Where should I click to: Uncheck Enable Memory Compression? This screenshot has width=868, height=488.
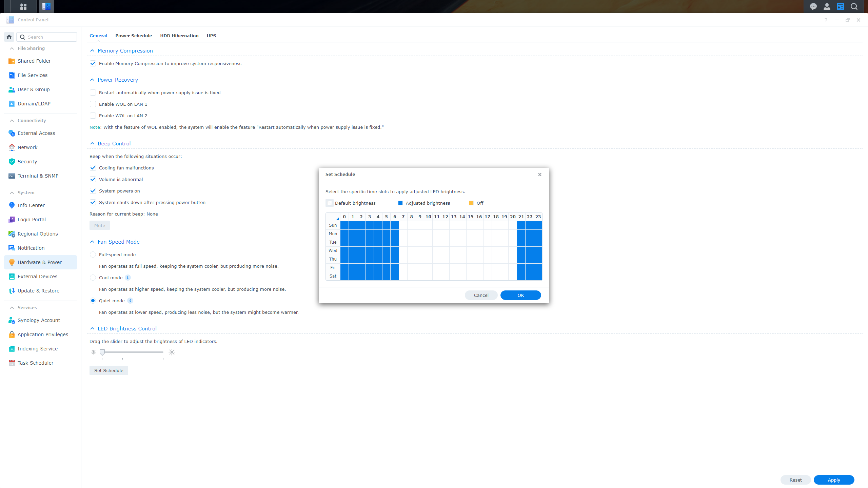[x=93, y=63]
